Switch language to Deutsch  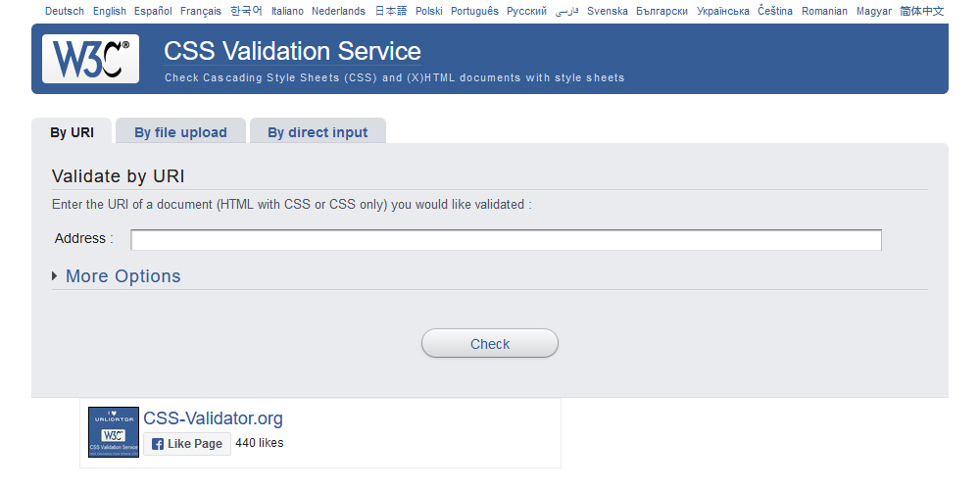[65, 11]
